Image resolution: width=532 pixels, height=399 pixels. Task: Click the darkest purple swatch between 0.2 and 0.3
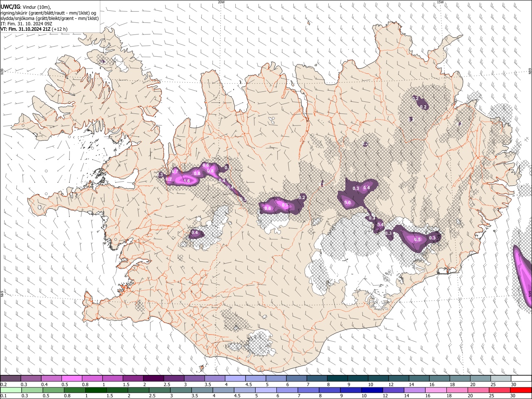(x=10, y=379)
